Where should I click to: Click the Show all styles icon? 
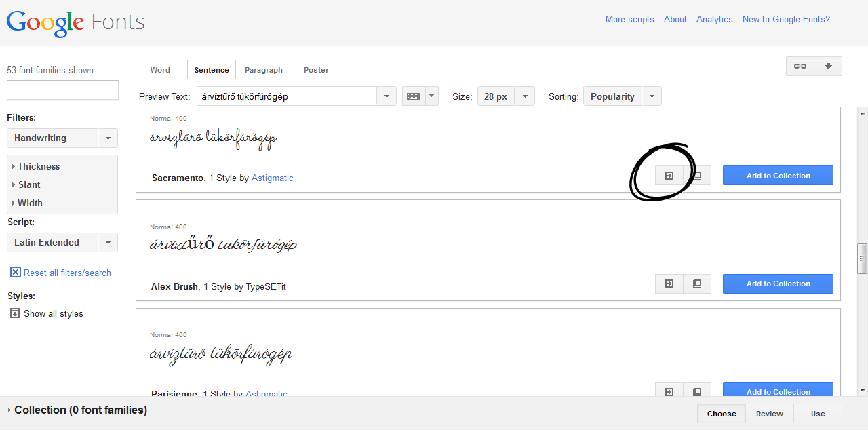point(15,313)
